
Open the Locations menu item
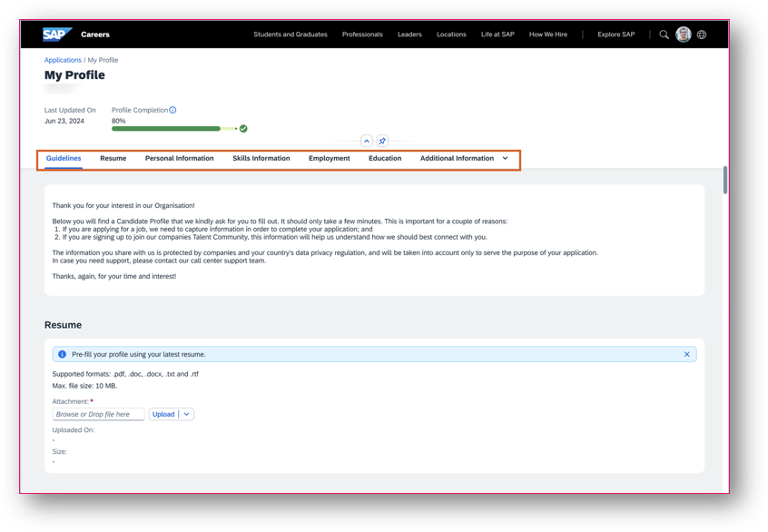[451, 34]
